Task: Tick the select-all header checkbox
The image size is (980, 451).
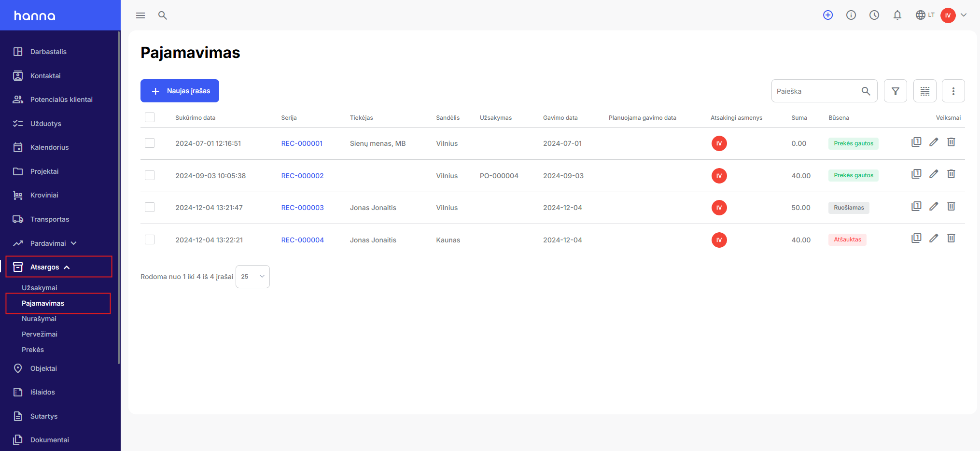Action: (150, 117)
